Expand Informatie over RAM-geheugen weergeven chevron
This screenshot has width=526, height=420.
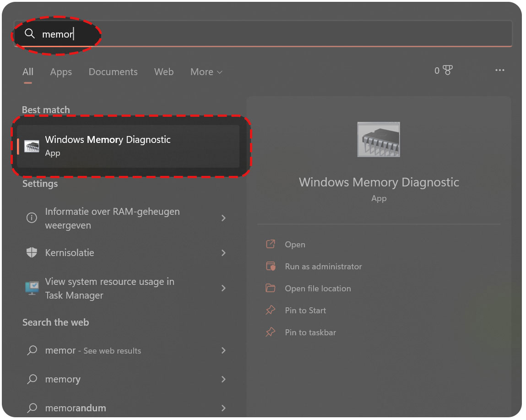click(x=223, y=218)
